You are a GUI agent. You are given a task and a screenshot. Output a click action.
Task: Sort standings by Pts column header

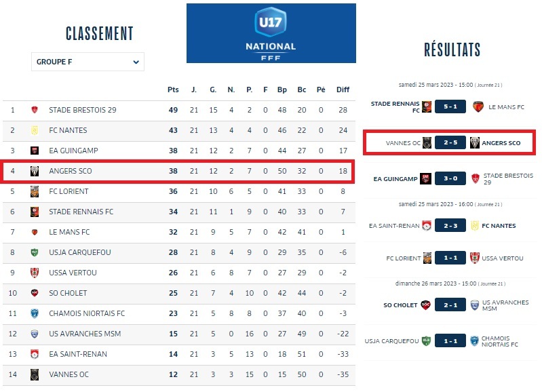(x=173, y=90)
